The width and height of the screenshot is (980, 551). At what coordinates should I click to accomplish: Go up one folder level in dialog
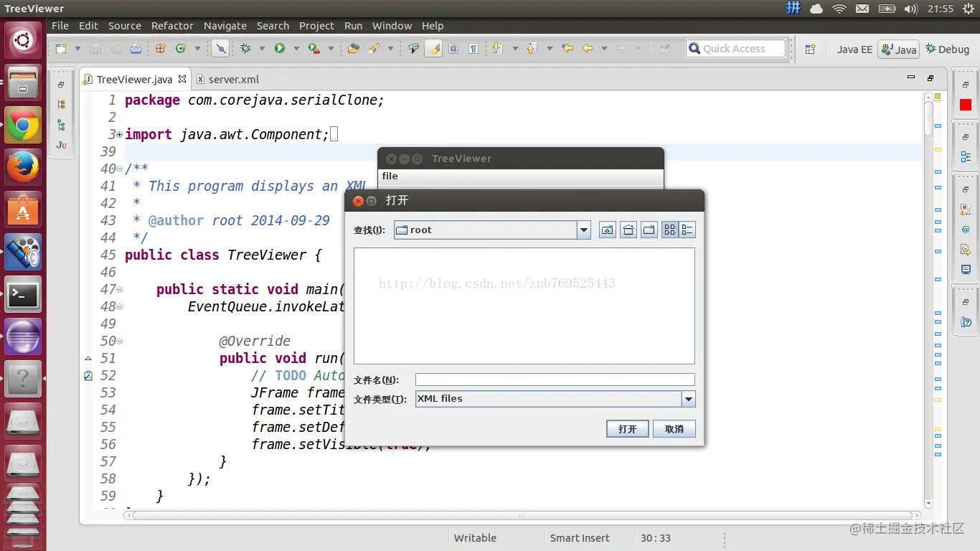click(608, 230)
